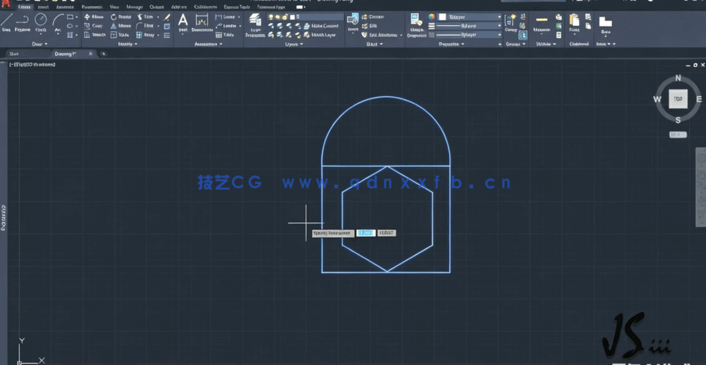Activate the Stretch tool

pos(95,35)
